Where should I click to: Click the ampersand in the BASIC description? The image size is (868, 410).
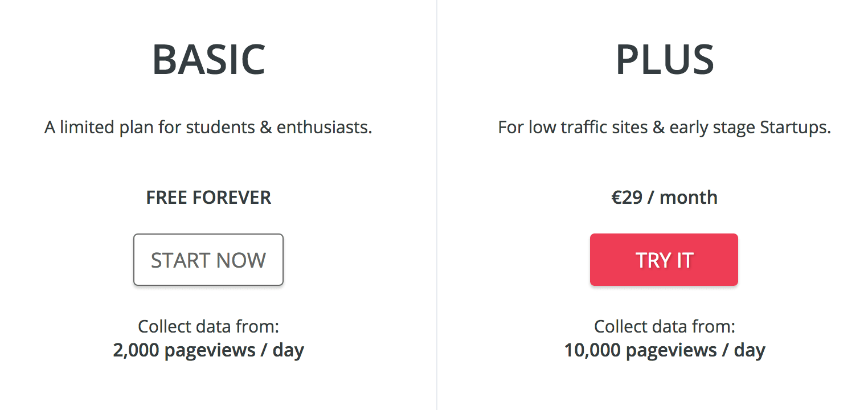[x=265, y=127]
